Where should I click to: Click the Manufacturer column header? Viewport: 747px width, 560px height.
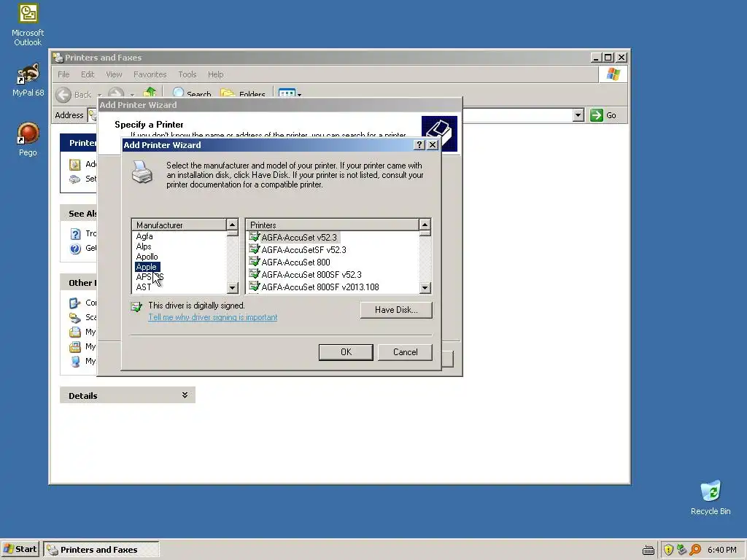[x=179, y=225]
